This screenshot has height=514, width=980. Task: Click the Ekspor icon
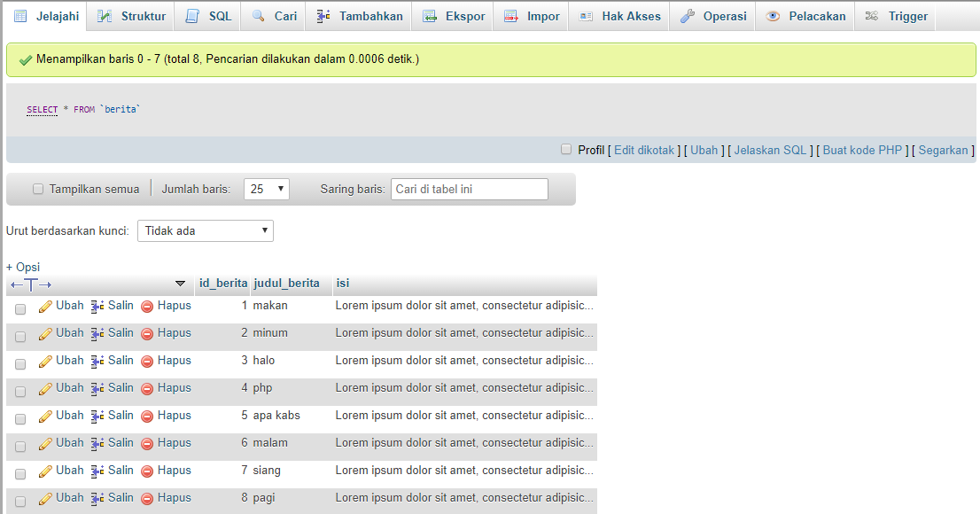click(431, 15)
